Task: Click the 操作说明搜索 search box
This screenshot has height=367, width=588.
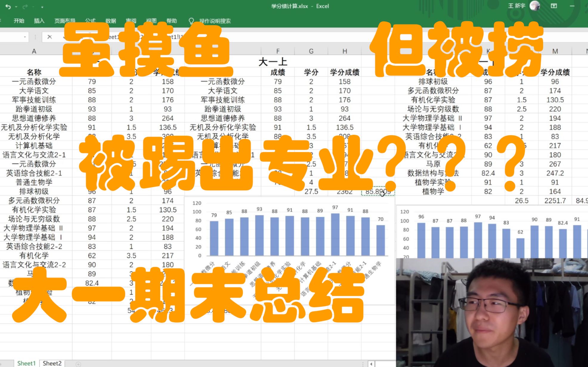Action: tap(215, 21)
